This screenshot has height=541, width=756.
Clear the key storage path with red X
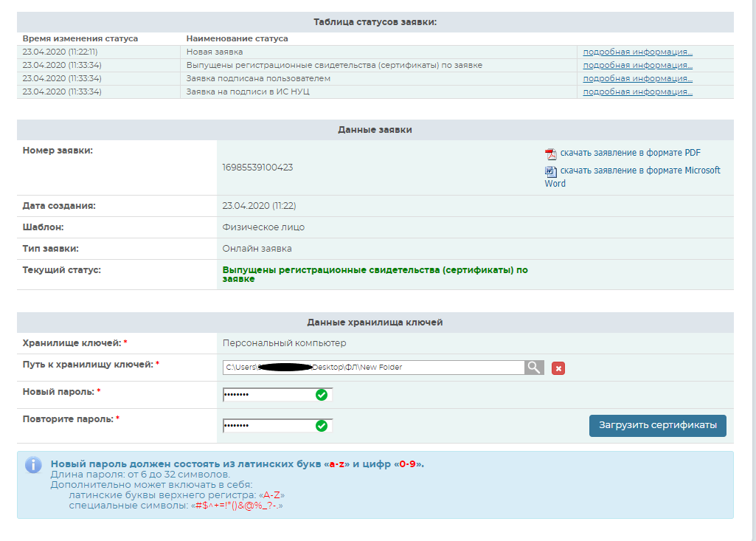point(558,368)
